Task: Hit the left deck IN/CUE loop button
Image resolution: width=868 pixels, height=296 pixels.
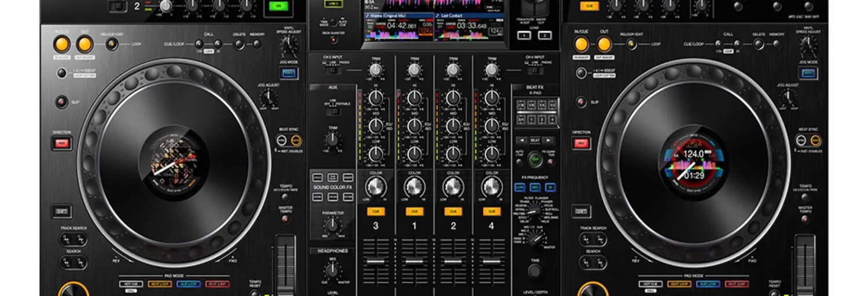Action: click(62, 44)
